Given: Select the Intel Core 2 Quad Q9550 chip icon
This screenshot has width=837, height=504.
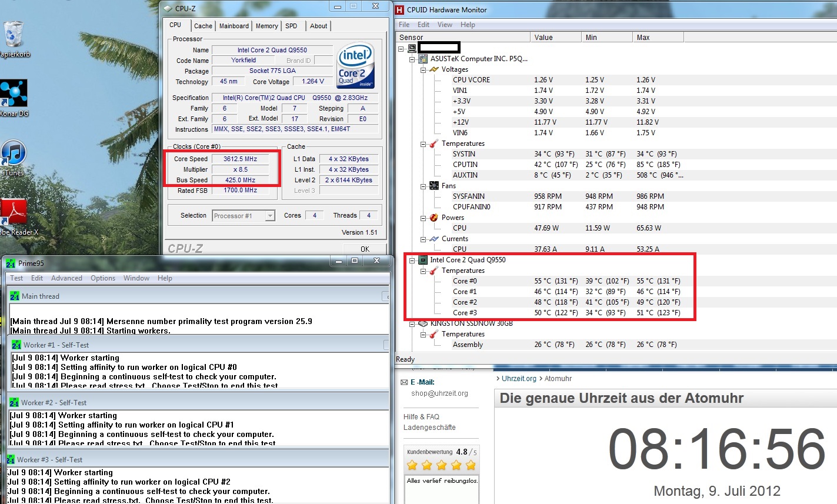Looking at the screenshot, I should [423, 260].
